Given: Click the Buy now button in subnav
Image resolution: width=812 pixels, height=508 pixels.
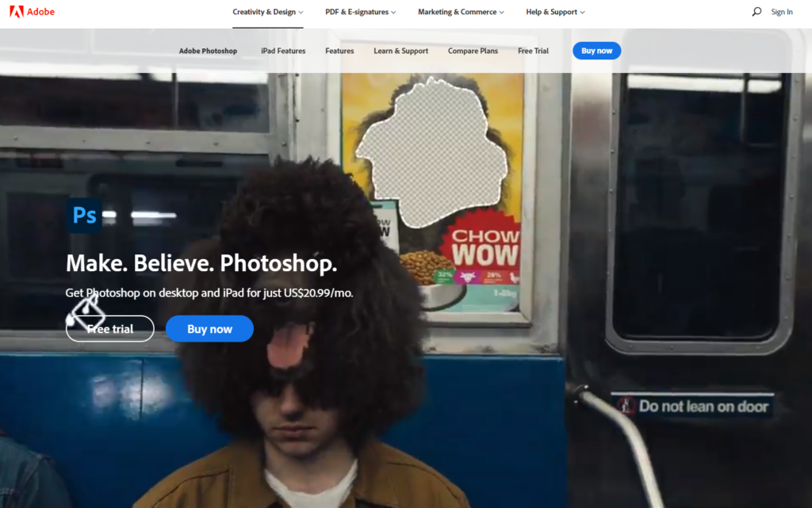Looking at the screenshot, I should [x=596, y=51].
